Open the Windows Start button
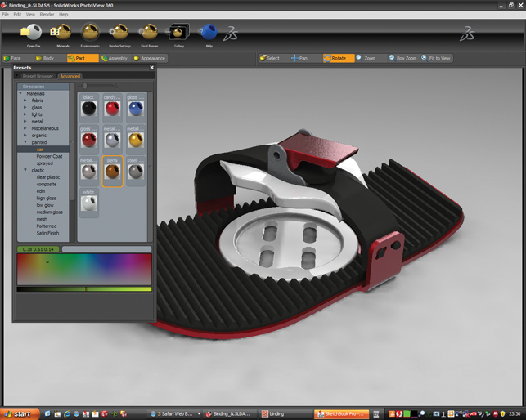 (20, 414)
